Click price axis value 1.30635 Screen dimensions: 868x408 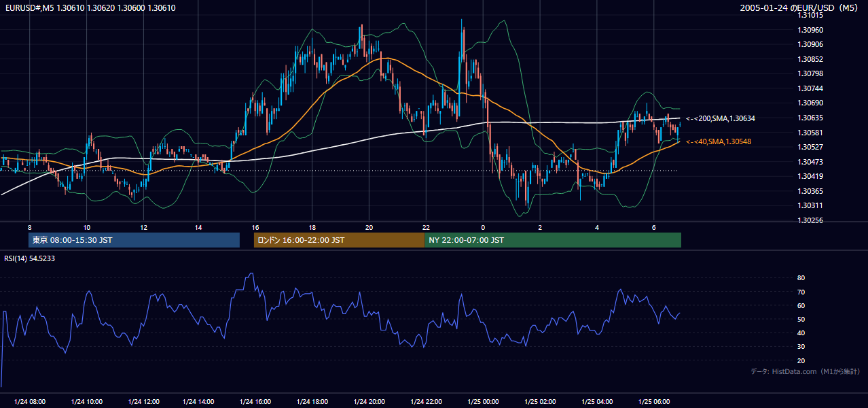pyautogui.click(x=810, y=118)
